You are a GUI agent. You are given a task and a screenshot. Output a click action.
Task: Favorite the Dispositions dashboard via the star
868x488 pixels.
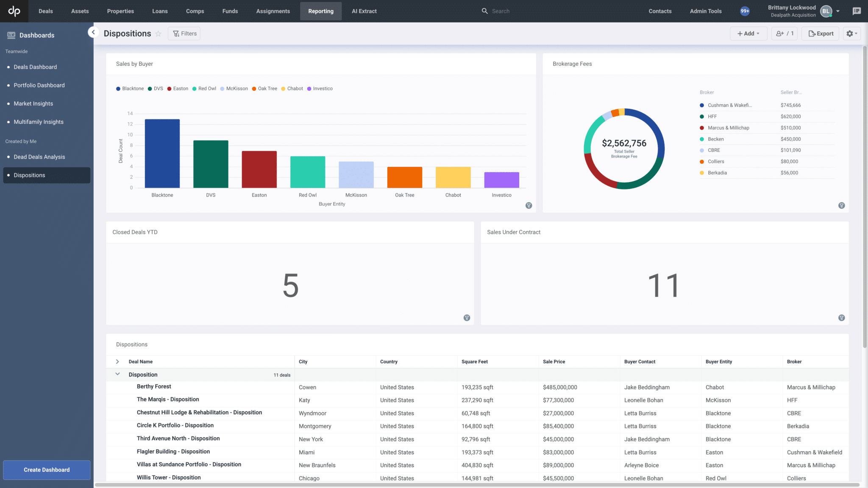159,33
